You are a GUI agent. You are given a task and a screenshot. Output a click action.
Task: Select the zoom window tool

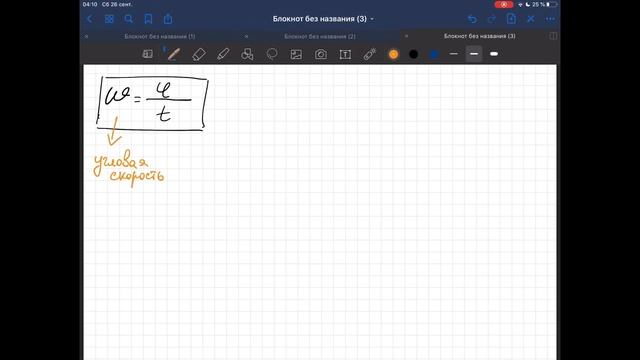147,54
